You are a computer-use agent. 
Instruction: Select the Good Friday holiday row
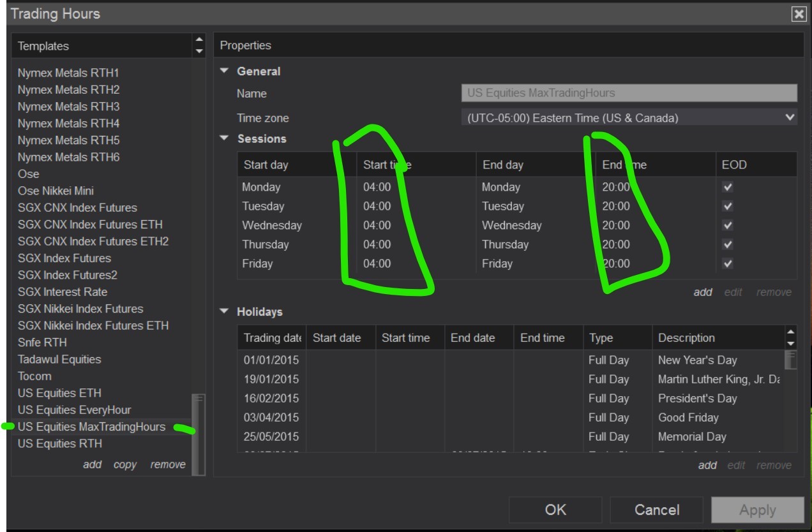point(511,417)
